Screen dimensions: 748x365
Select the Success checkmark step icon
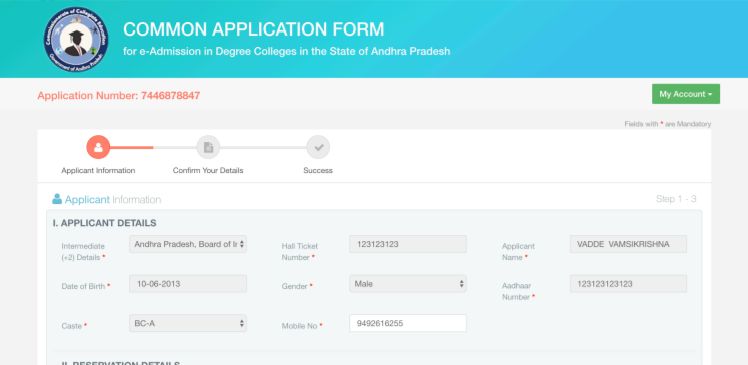(318, 147)
